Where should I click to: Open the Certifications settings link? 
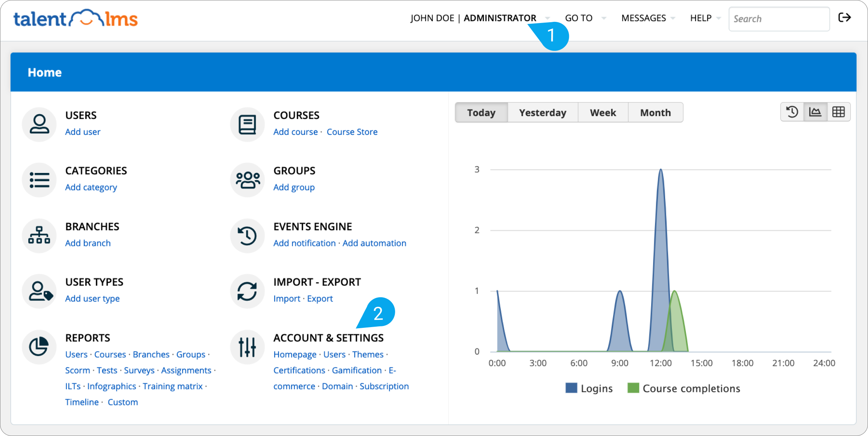click(x=299, y=370)
